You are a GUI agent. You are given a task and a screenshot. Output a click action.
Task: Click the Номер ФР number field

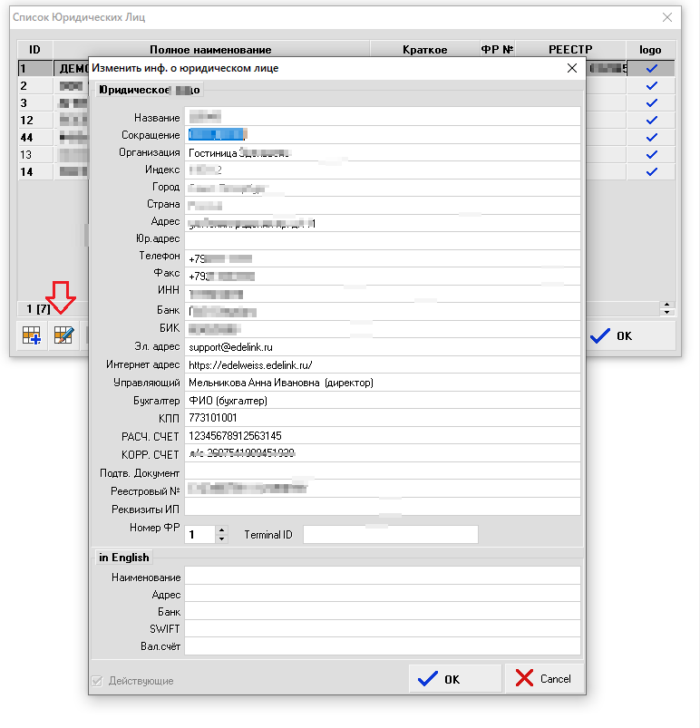pyautogui.click(x=200, y=534)
